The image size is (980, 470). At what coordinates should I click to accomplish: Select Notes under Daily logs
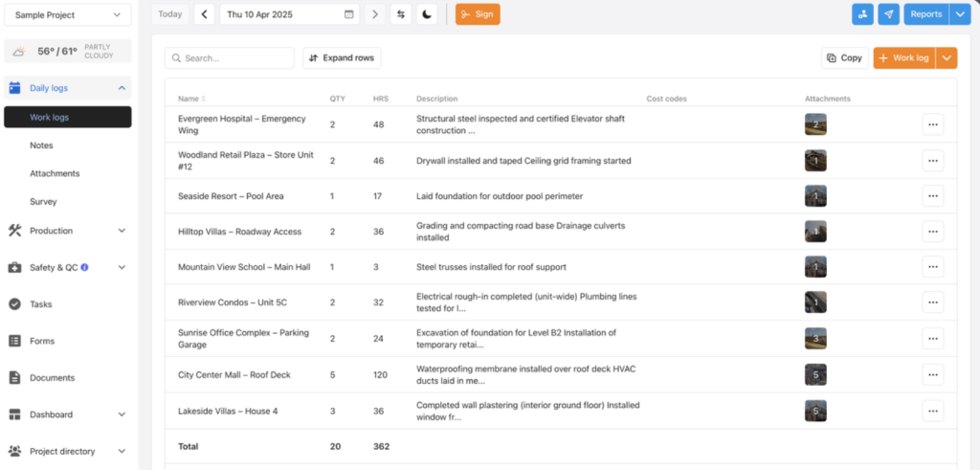point(42,145)
